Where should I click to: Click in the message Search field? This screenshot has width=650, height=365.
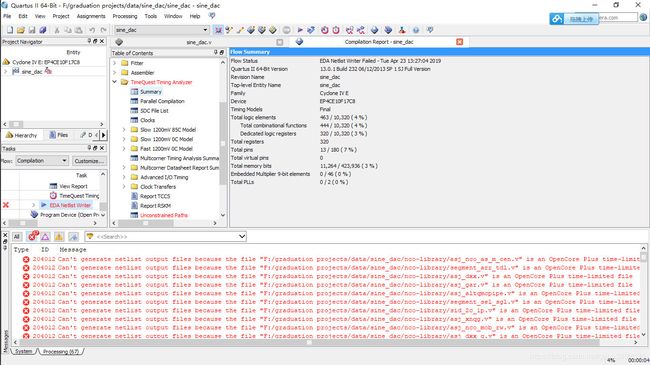click(x=166, y=236)
